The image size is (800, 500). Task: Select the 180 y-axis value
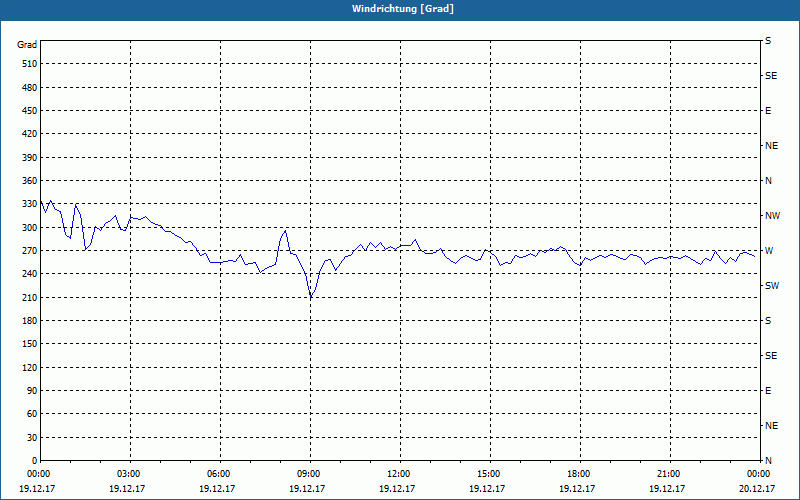click(x=30, y=321)
